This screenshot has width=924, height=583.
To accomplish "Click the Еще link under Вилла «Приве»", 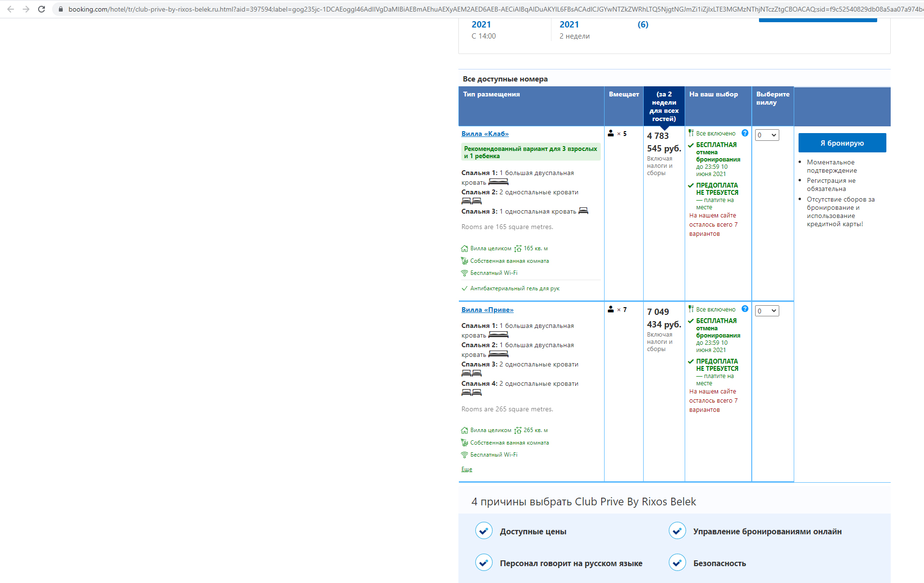I will pyautogui.click(x=467, y=469).
